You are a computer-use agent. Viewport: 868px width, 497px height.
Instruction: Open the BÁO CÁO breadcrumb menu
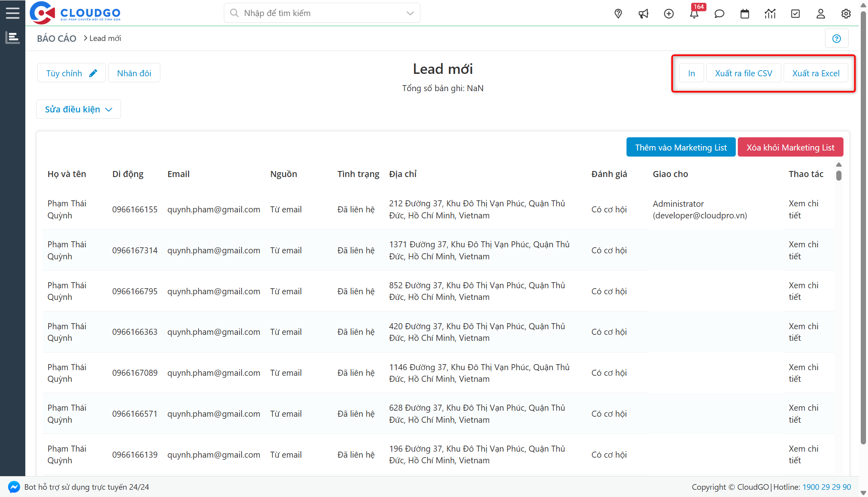pos(56,38)
